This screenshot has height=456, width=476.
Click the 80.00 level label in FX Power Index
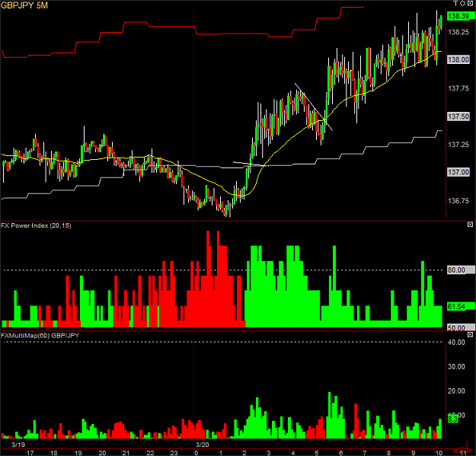tap(460, 270)
